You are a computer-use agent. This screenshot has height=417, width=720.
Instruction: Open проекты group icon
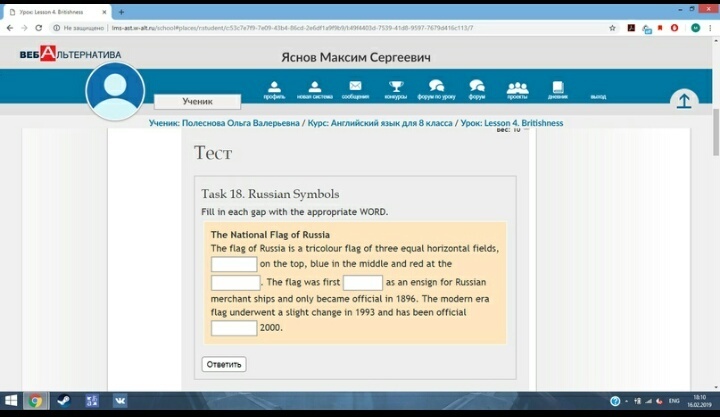click(x=517, y=89)
